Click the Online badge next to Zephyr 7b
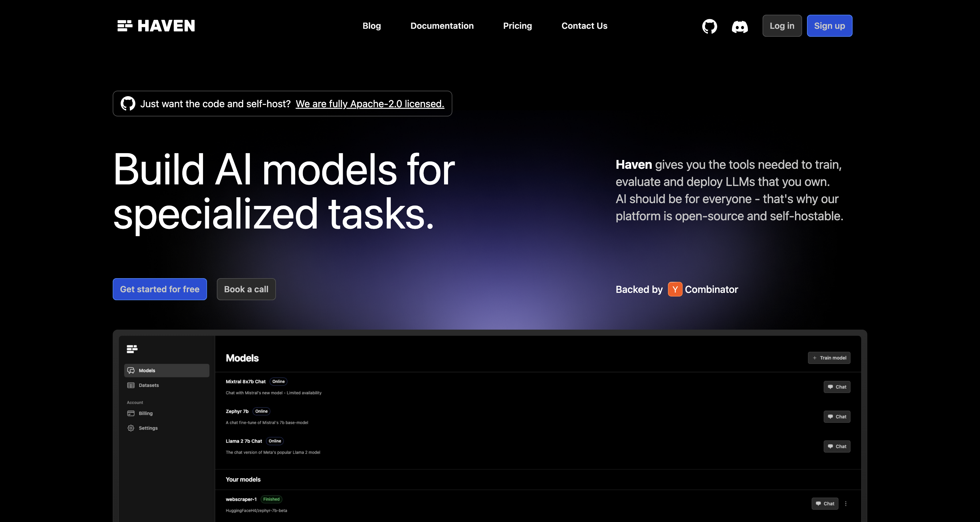Screen dimensions: 980x522 pyautogui.click(x=261, y=411)
